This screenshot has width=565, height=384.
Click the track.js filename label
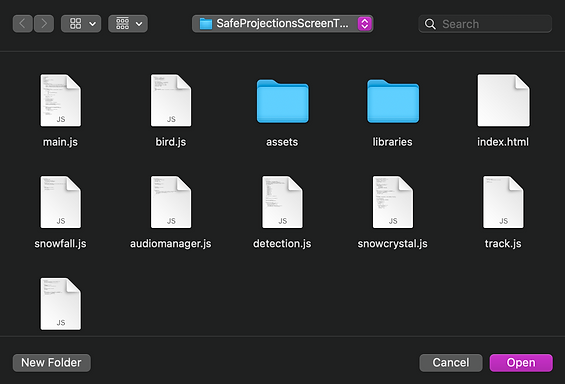point(503,244)
